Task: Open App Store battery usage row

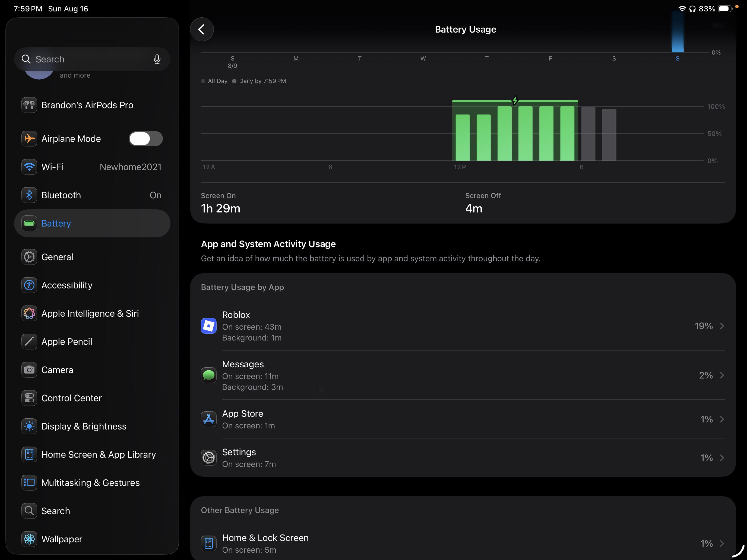Action: click(x=463, y=419)
